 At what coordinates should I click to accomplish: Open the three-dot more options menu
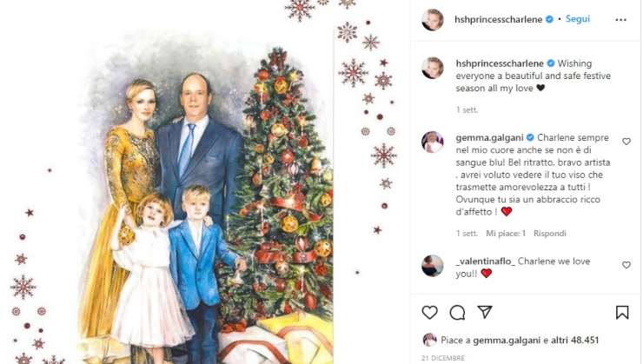click(x=621, y=20)
